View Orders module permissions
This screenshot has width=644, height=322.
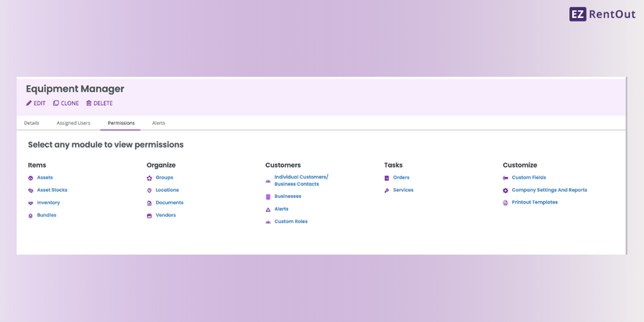[x=401, y=178]
